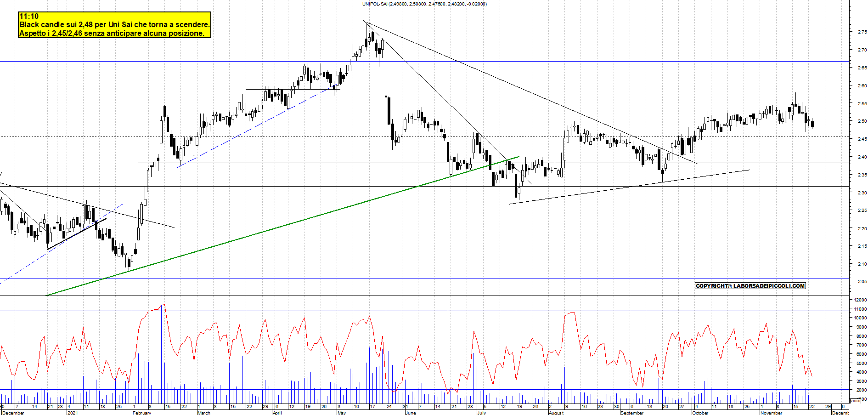The width and height of the screenshot is (868, 415).
Task: Click the 2.60 price axis label
Action: click(862, 85)
